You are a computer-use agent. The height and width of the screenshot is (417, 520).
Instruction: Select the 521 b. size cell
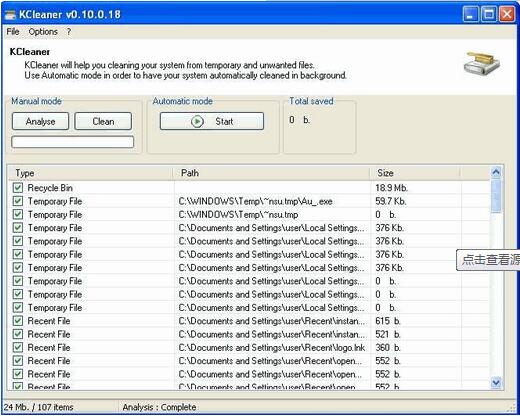pos(388,334)
